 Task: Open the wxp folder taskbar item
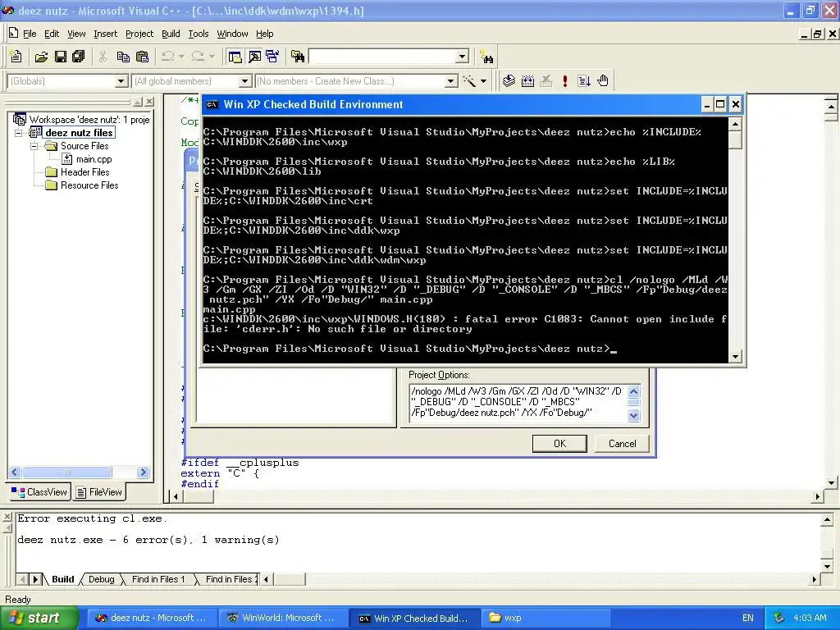pos(545,618)
